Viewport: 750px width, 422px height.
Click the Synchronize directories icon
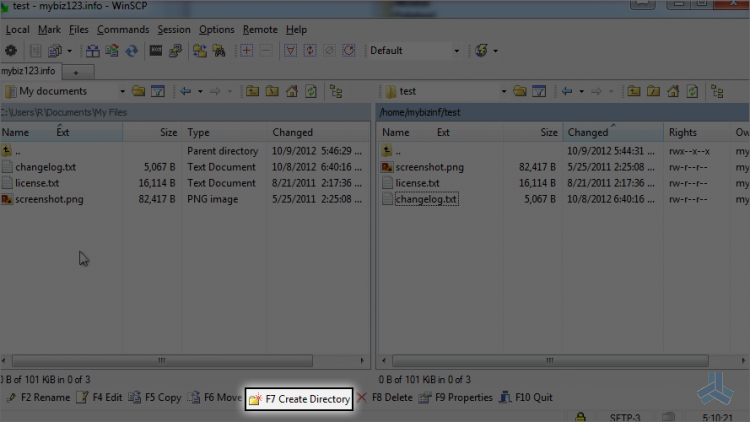[x=112, y=50]
